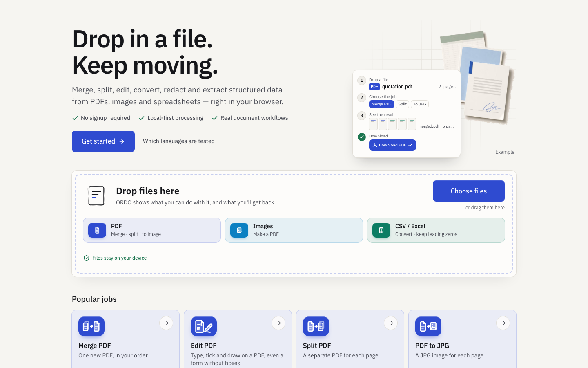Click the Merge PDF card icon
Screen dimensions: 588x368
[91, 326]
